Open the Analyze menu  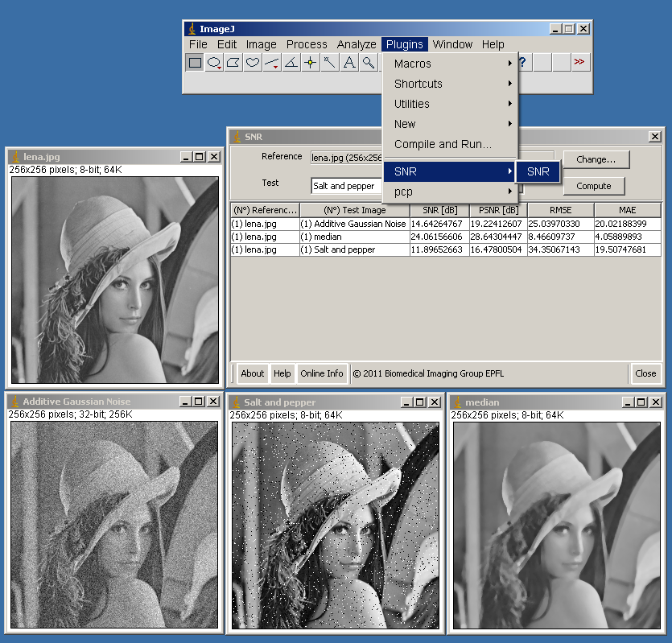pyautogui.click(x=357, y=44)
